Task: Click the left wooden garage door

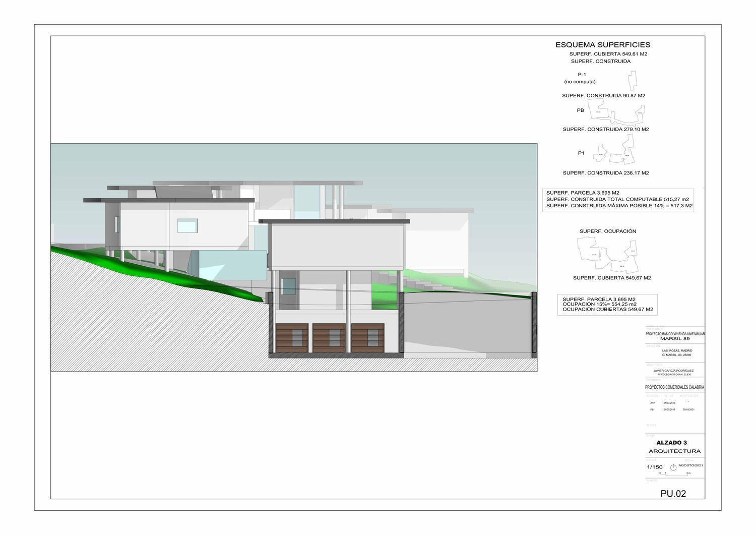Action: [292, 338]
